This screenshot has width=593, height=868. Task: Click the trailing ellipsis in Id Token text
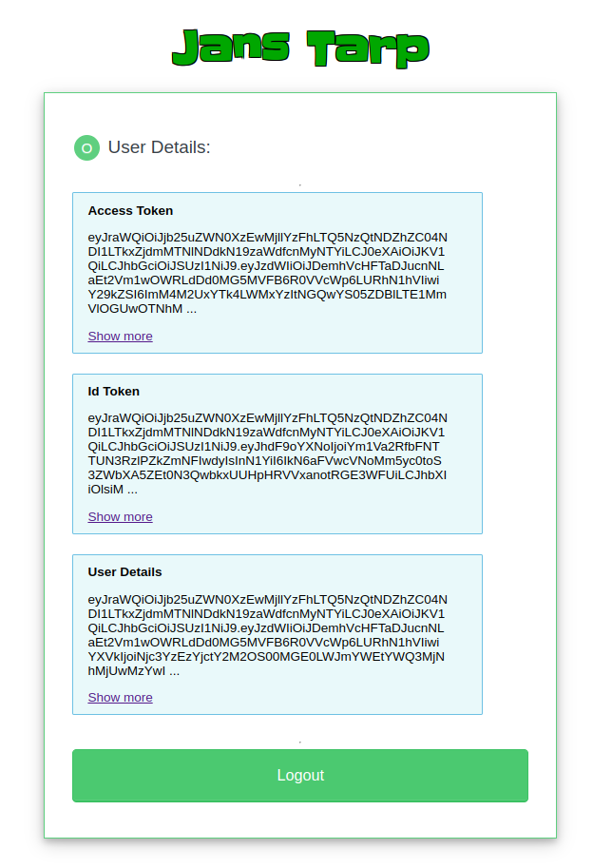tap(132, 490)
